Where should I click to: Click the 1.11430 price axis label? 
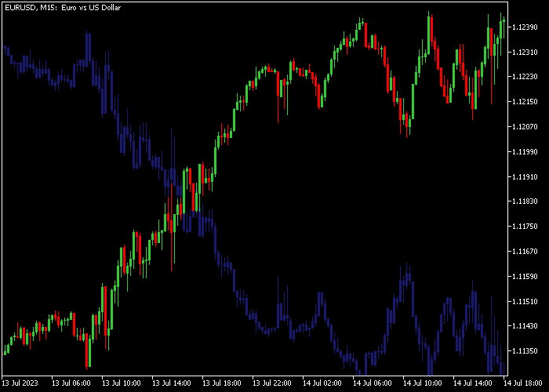coord(525,326)
